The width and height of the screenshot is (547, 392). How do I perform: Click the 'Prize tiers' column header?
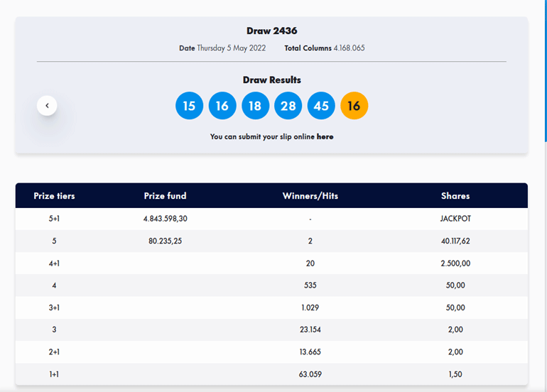point(54,196)
